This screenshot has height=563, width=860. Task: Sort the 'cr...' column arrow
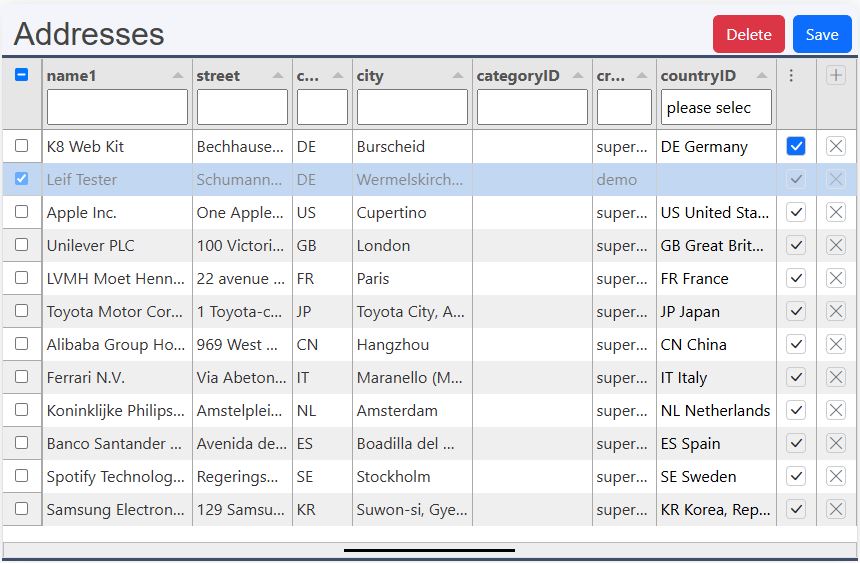642,76
